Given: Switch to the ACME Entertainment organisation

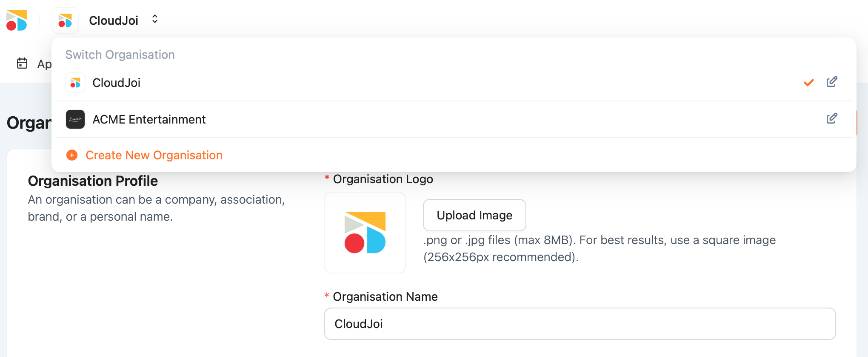Looking at the screenshot, I should pos(149,119).
